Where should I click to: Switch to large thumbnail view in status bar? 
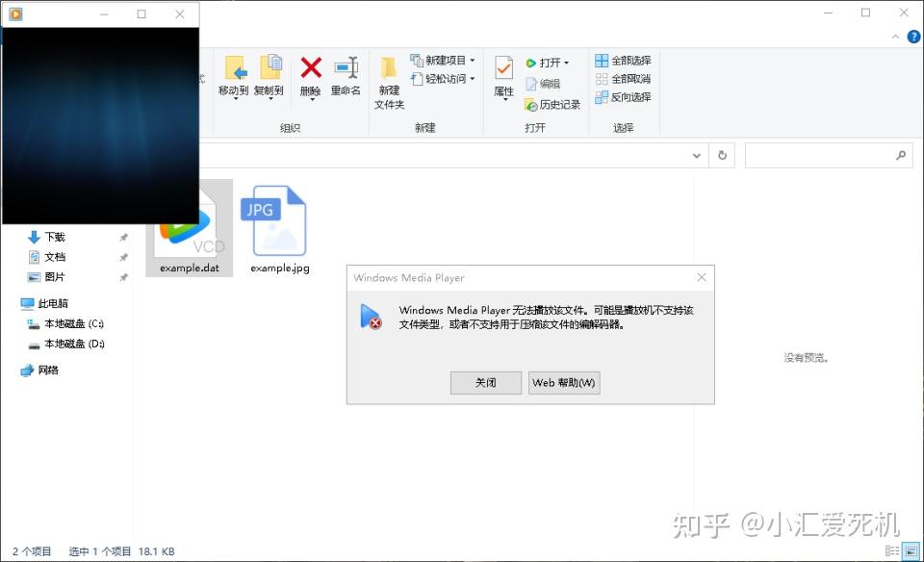(x=913, y=549)
